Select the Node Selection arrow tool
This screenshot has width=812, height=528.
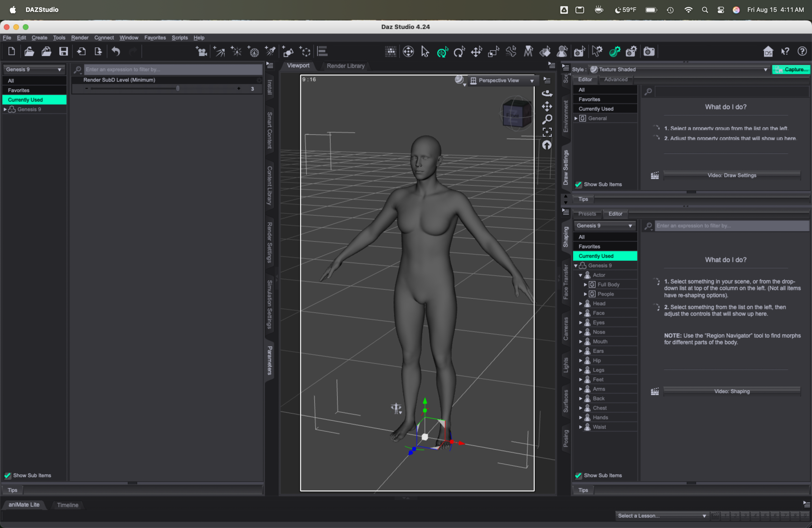coord(425,52)
